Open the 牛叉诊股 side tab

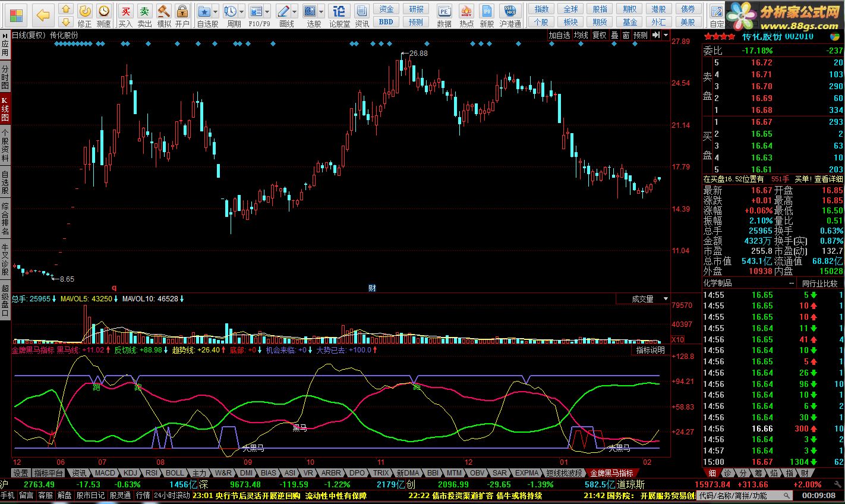(5, 260)
